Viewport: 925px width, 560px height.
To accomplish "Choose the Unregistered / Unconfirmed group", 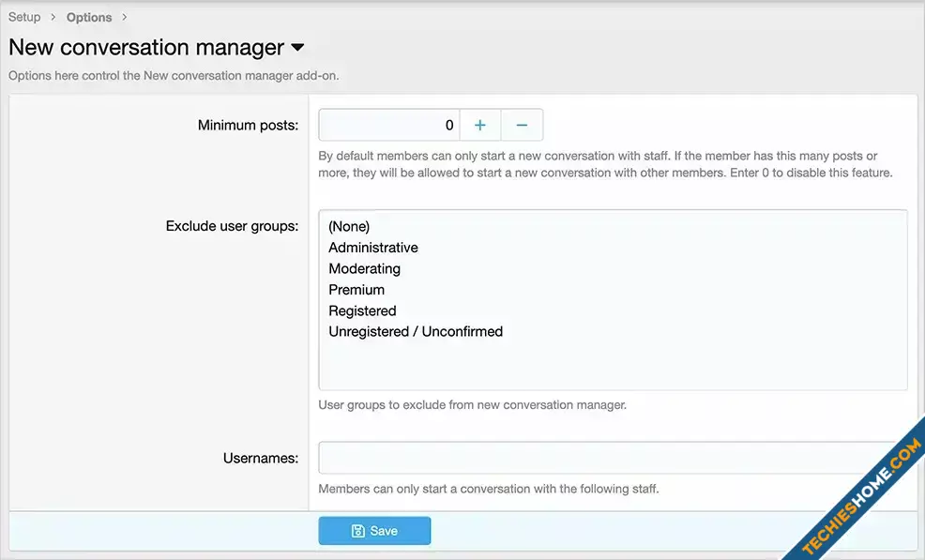I will pyautogui.click(x=416, y=331).
